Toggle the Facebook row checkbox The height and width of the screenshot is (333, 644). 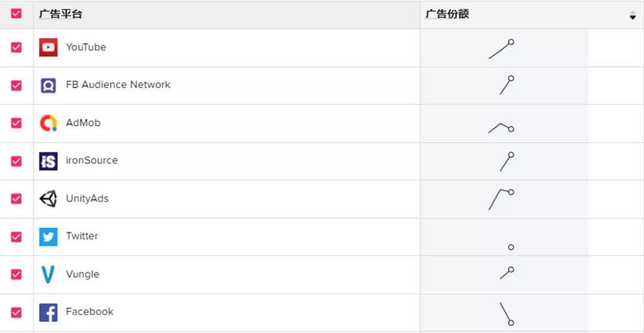coord(16,312)
